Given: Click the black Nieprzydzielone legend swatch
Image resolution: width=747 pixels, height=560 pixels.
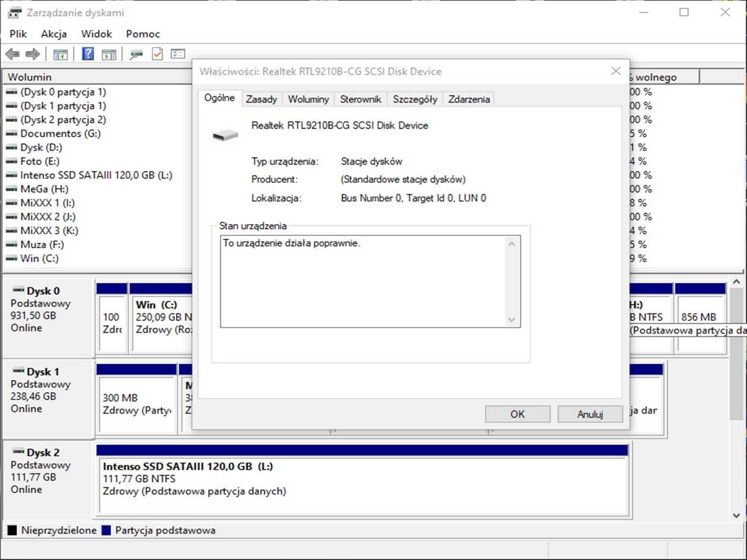Looking at the screenshot, I should (12, 530).
